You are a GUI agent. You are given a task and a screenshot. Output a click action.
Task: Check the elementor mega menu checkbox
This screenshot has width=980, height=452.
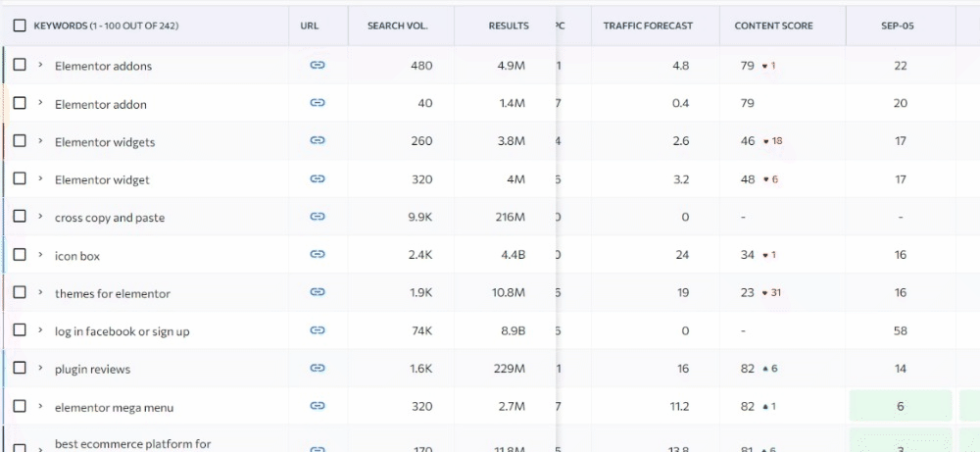pos(20,406)
